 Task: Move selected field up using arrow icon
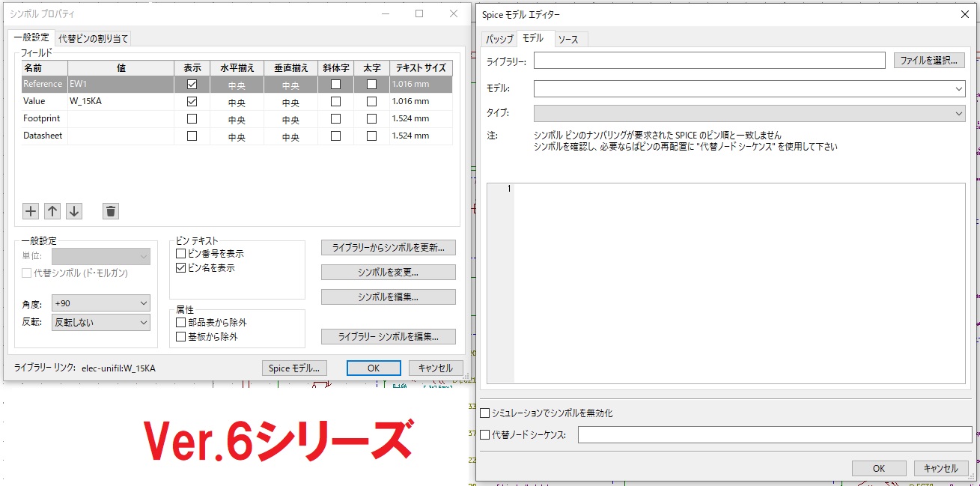[x=52, y=210]
